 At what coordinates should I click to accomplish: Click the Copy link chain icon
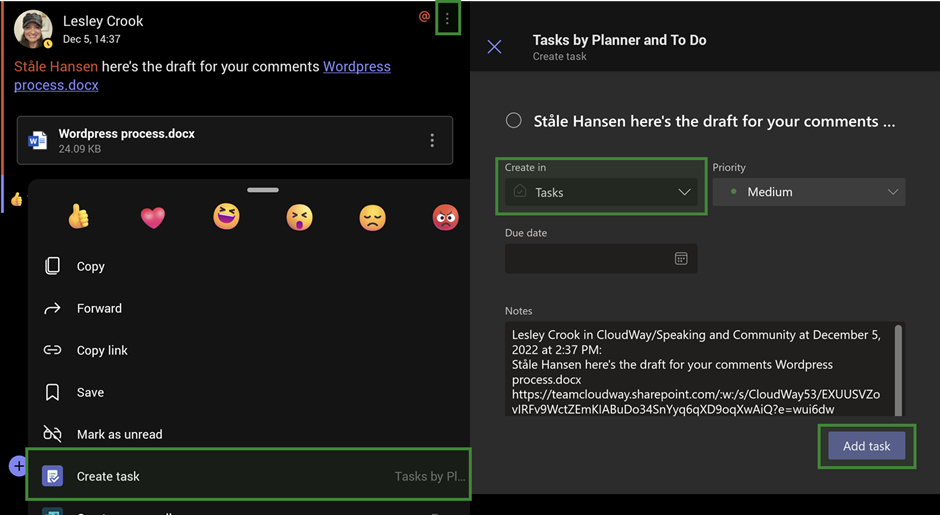click(x=52, y=350)
